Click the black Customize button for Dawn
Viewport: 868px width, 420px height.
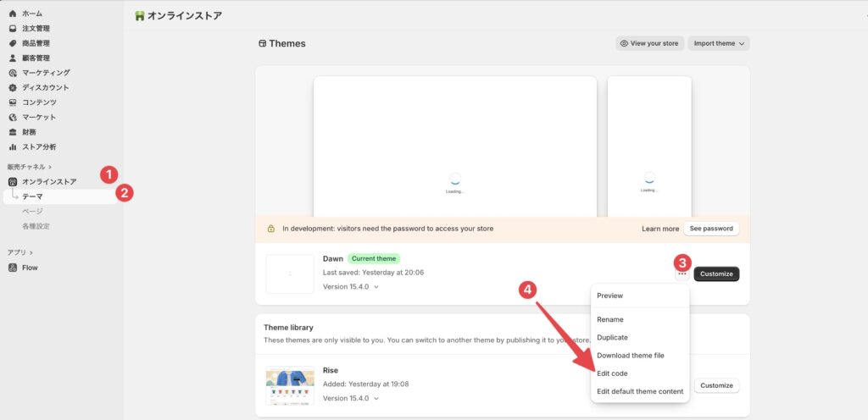coord(716,274)
